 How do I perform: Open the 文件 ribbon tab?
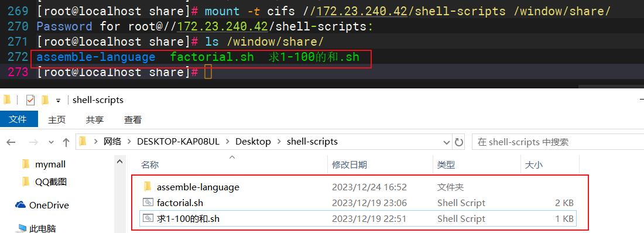click(18, 119)
